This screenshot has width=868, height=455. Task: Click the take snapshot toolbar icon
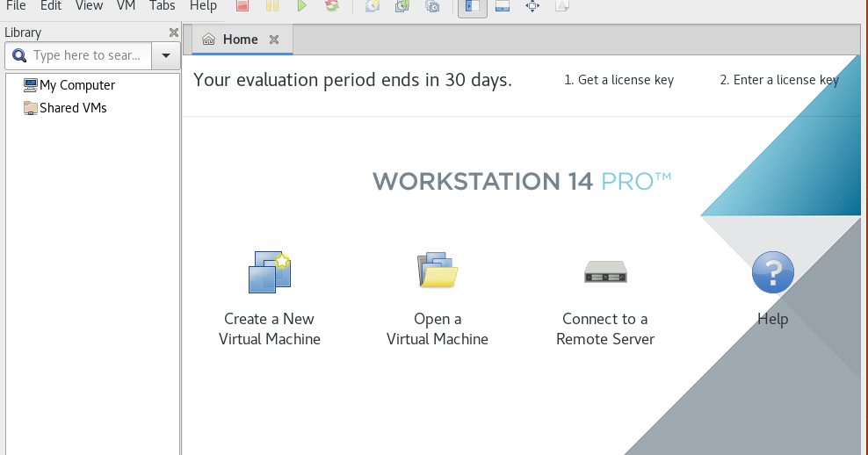[373, 5]
